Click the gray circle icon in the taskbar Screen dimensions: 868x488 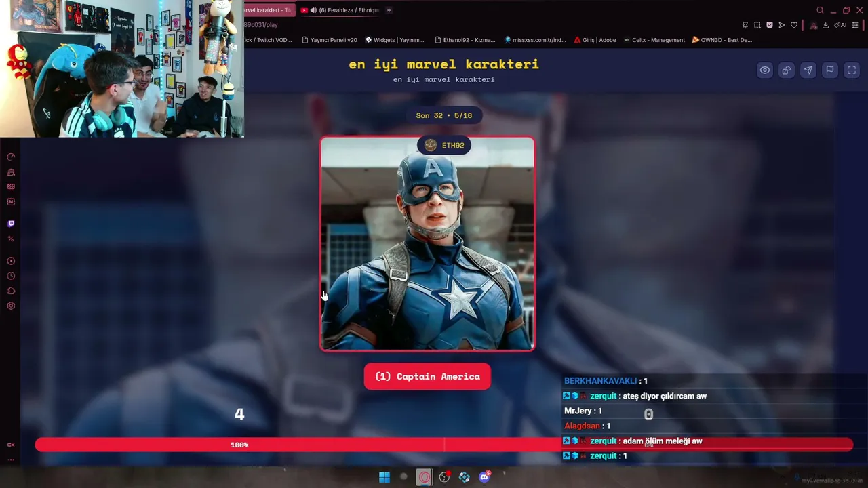tap(403, 477)
